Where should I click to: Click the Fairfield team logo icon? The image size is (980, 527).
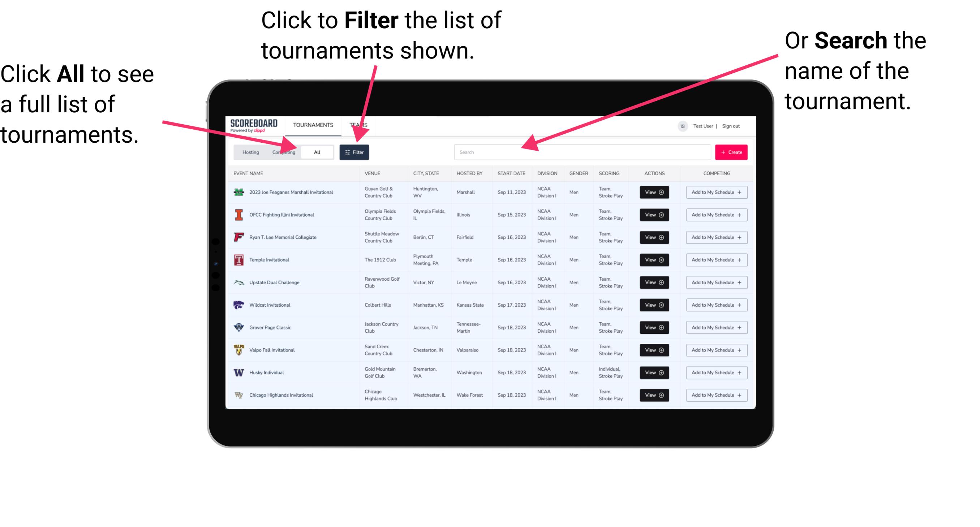238,238
